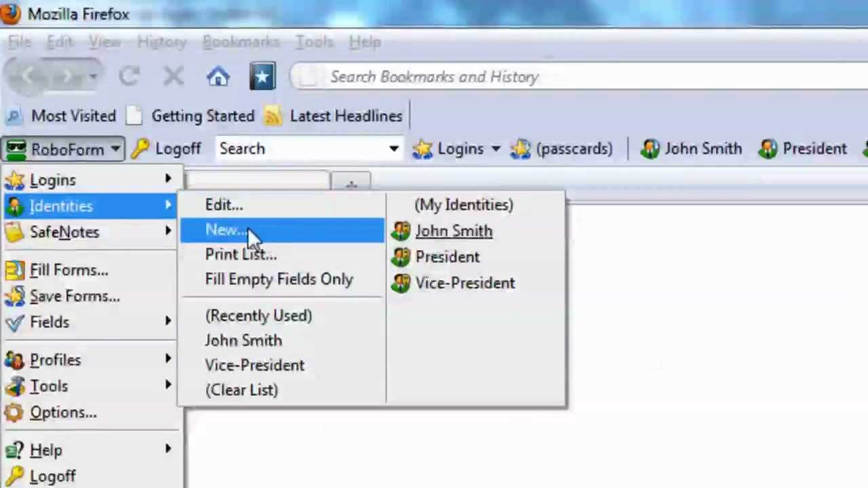
Task: Click President under My Identities
Action: (x=447, y=257)
